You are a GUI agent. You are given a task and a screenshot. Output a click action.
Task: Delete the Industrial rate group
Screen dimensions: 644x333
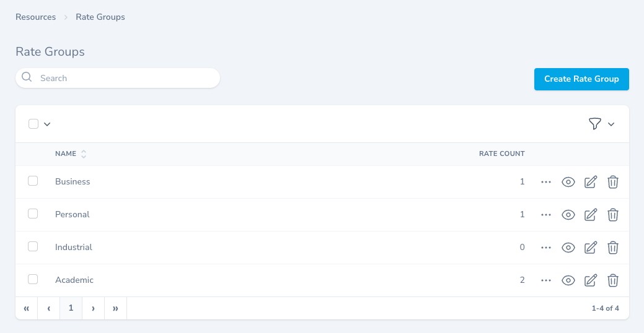[612, 248]
